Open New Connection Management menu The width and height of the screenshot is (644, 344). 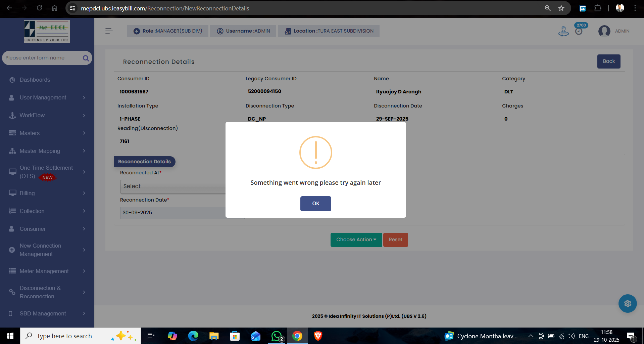47,250
